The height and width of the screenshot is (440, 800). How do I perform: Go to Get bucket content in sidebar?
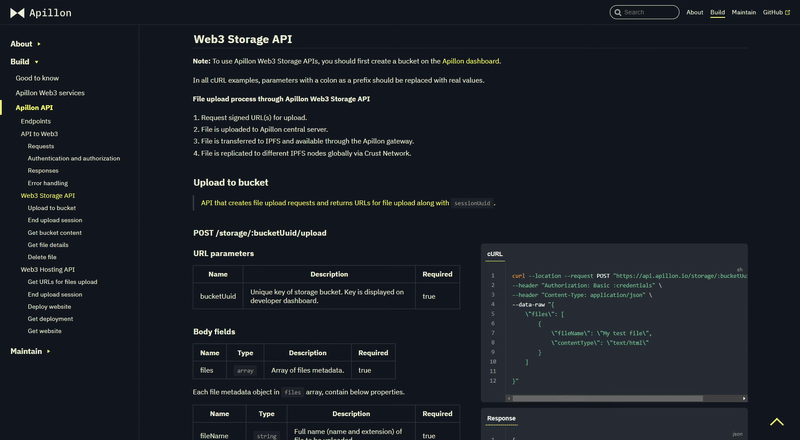[55, 232]
